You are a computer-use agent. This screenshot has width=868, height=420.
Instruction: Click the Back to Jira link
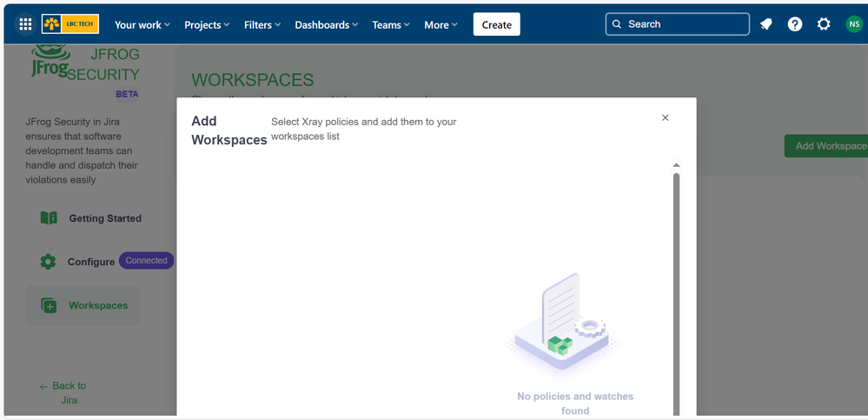(63, 393)
